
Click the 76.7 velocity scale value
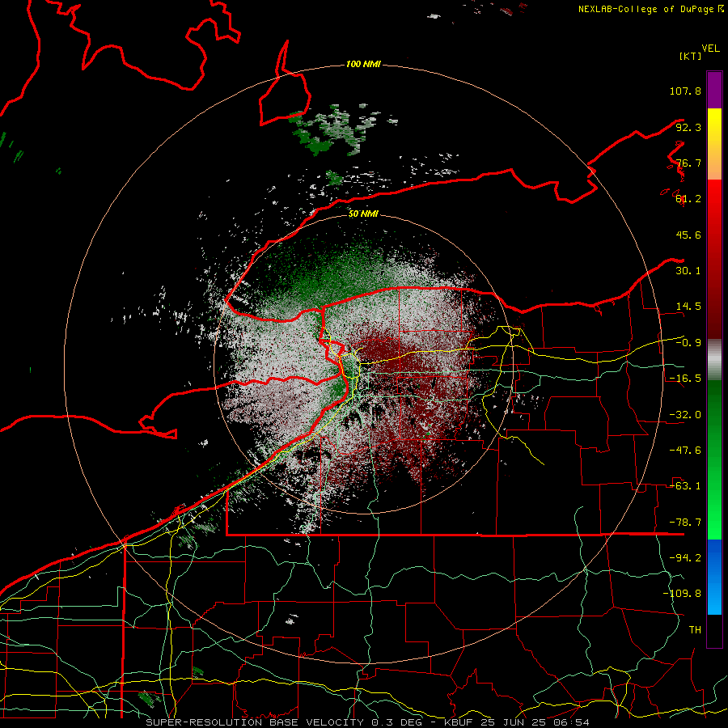(x=688, y=163)
